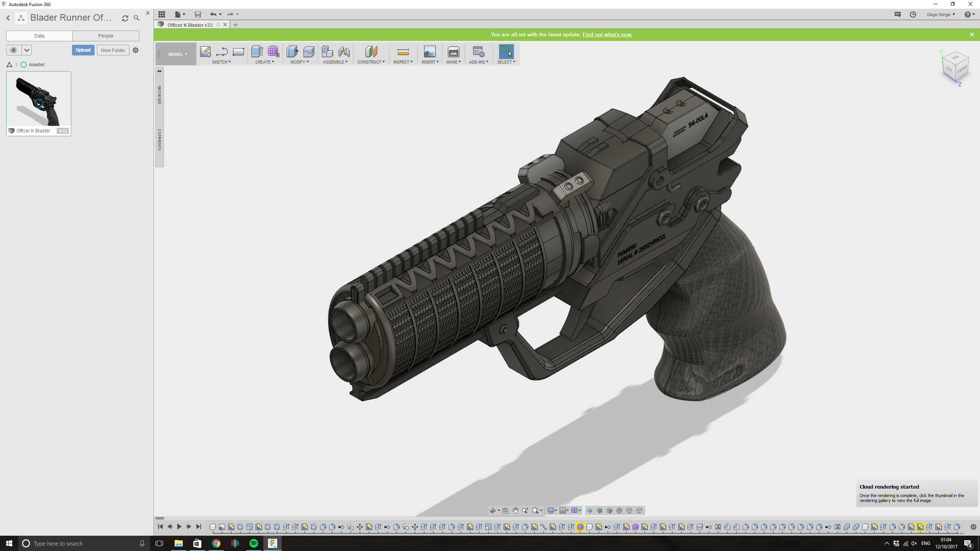Select the Pan hand tool

(515, 510)
